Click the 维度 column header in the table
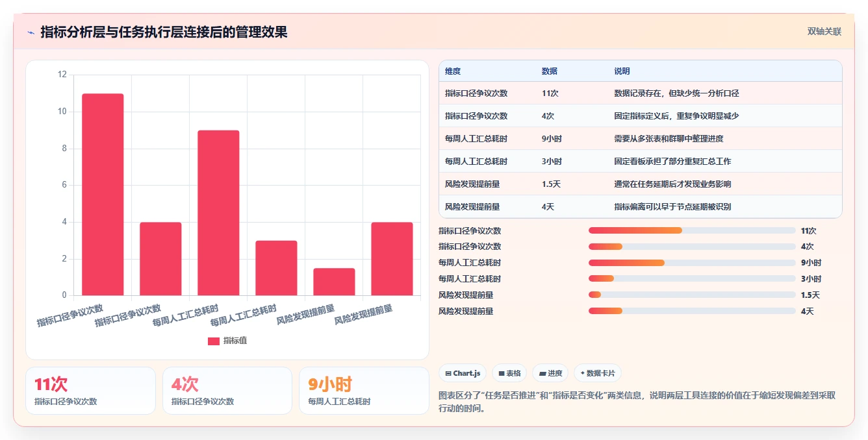 click(453, 71)
